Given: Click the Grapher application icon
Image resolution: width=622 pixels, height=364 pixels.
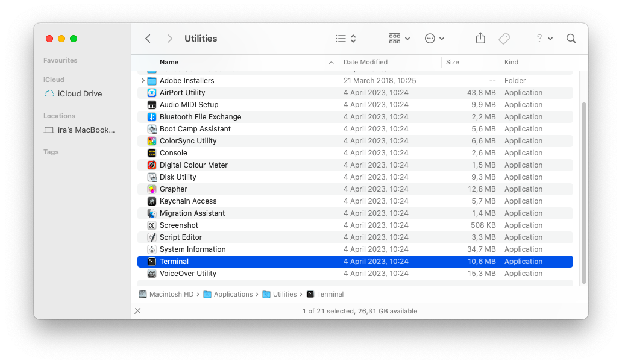Looking at the screenshot, I should pos(151,189).
